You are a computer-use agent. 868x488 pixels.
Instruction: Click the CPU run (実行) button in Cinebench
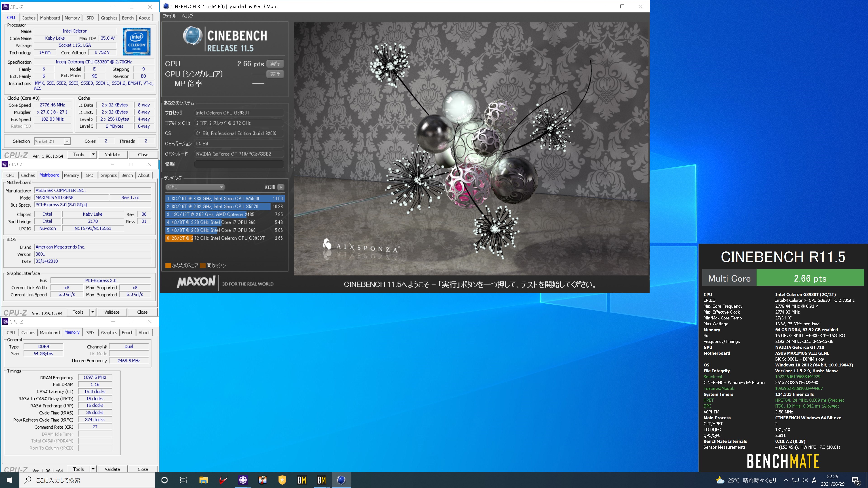point(275,64)
